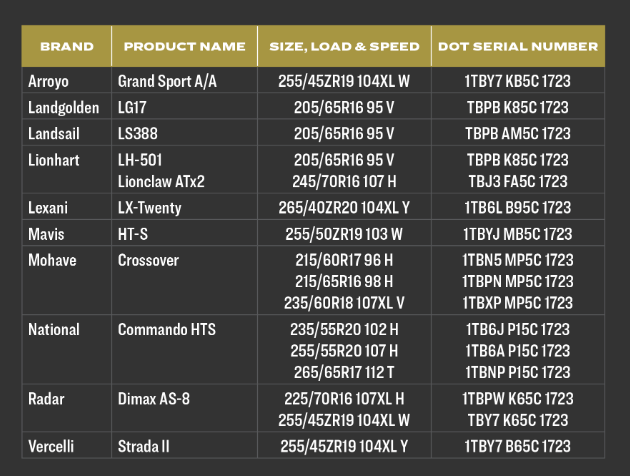The height and width of the screenshot is (476, 630).
Task: Click the Radar brand cell
Action: click(46, 398)
